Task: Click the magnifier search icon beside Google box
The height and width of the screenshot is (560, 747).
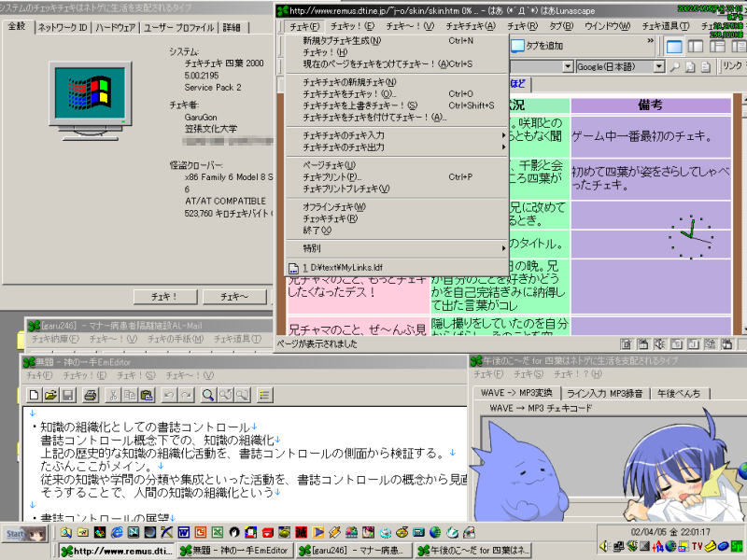Action: [675, 66]
